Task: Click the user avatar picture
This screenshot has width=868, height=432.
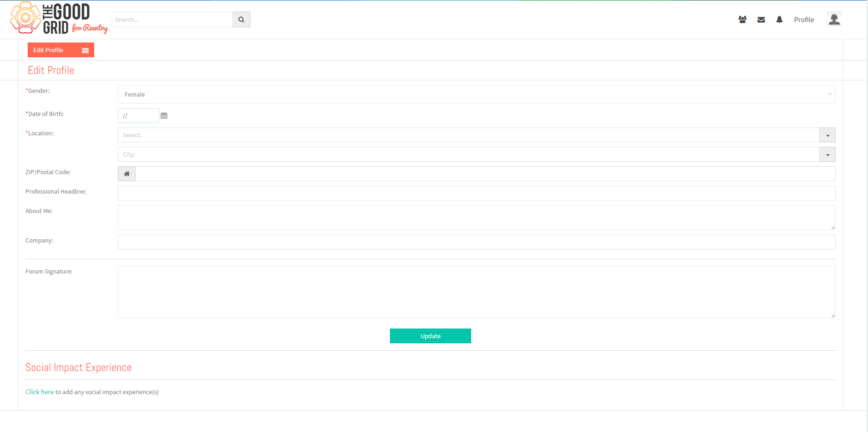Action: coord(834,19)
